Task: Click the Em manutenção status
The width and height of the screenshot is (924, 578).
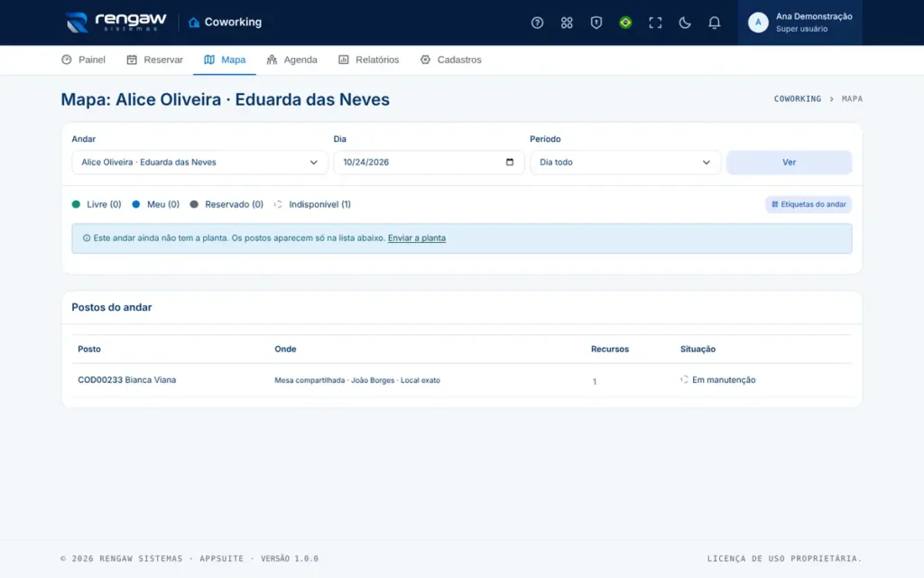Action: tap(724, 380)
